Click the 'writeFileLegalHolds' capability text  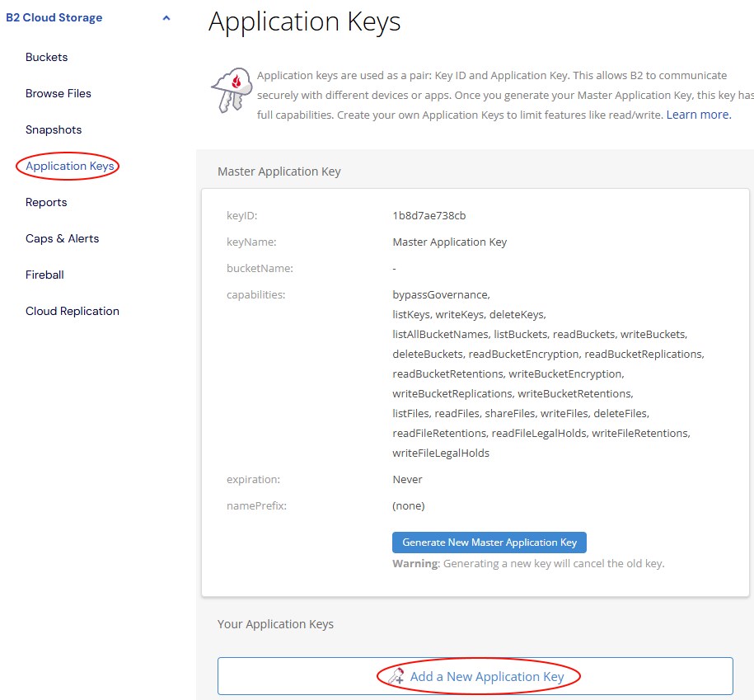tap(441, 453)
